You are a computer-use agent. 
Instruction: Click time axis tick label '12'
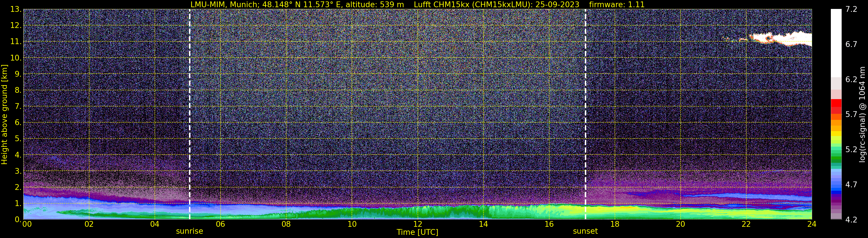click(x=417, y=224)
